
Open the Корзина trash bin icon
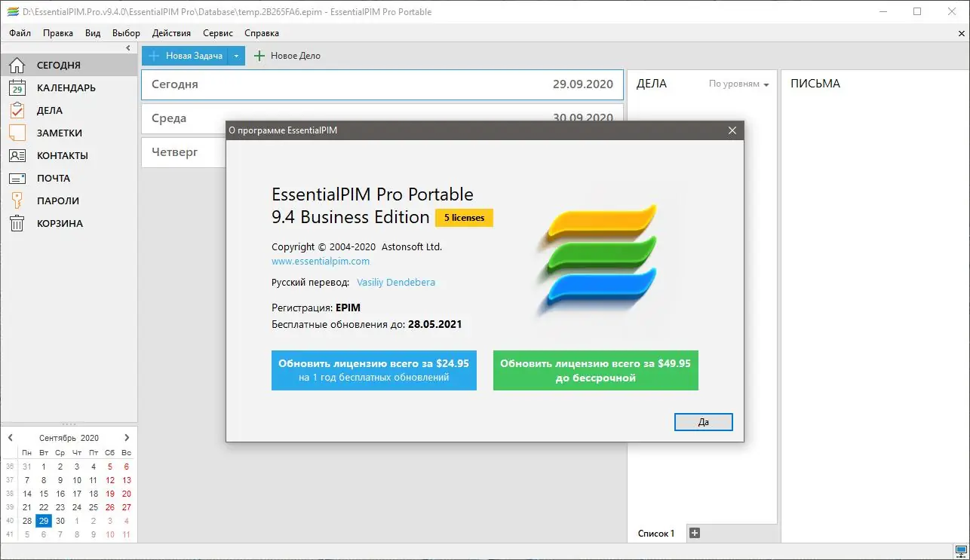(17, 223)
